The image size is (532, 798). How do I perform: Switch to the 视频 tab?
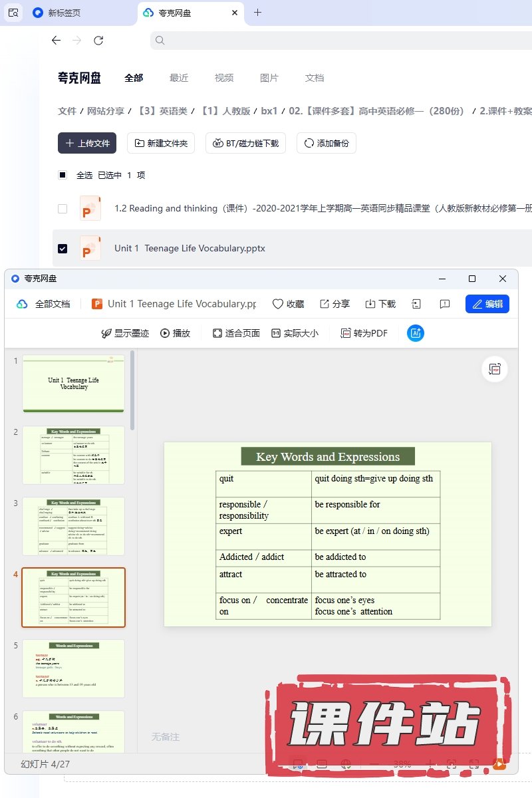[x=224, y=78]
